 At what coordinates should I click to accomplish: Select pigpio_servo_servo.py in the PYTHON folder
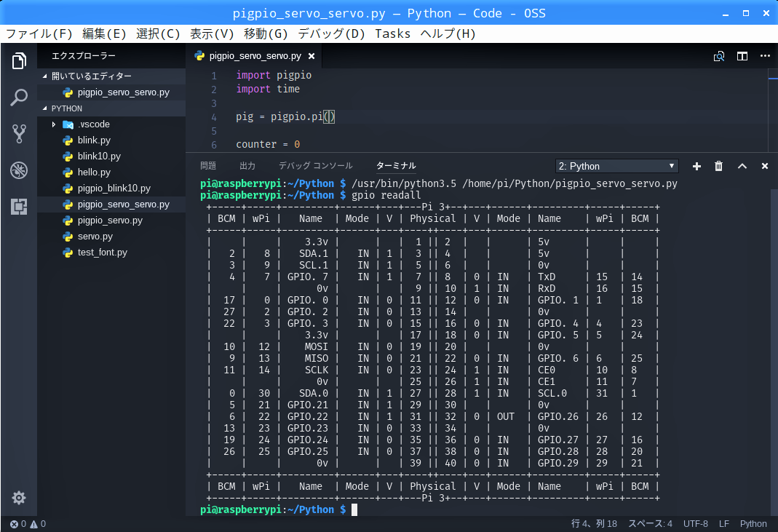point(111,204)
